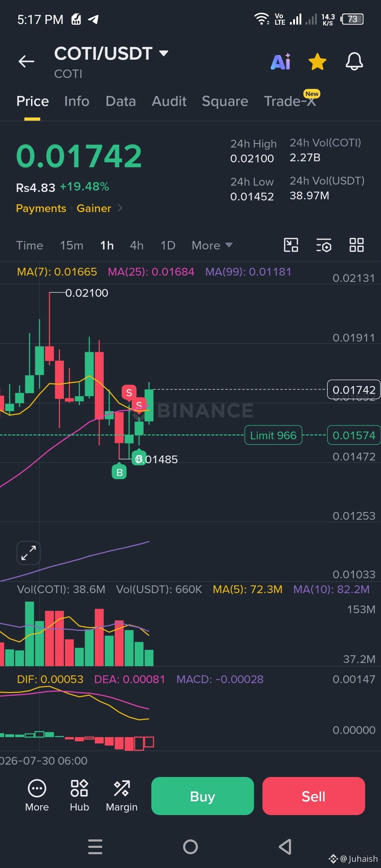Select the Time chart interval

pos(30,245)
